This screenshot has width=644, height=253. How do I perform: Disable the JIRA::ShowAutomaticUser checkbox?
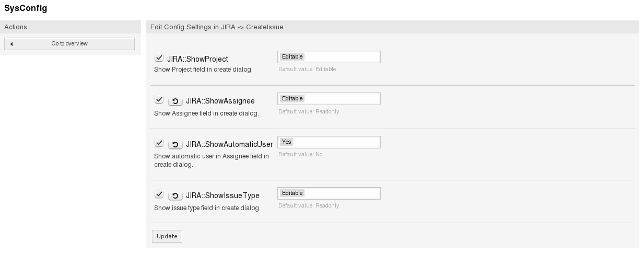point(159,143)
